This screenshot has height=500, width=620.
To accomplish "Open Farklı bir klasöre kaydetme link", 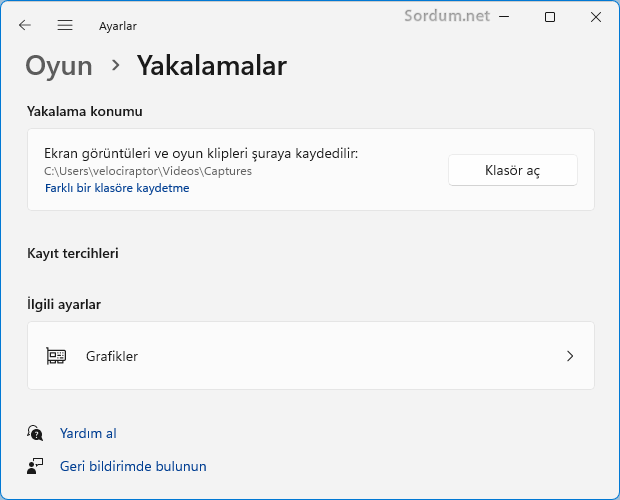I will (117, 188).
